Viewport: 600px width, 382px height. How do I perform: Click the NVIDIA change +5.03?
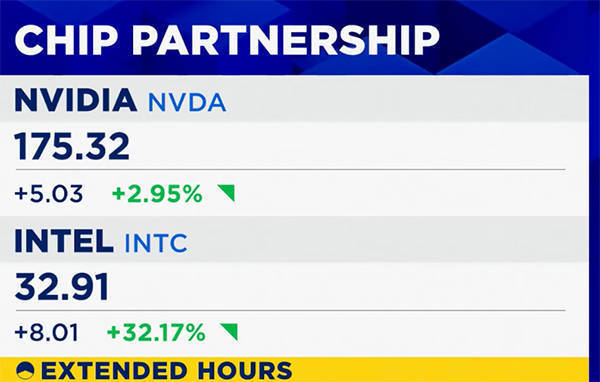49,193
